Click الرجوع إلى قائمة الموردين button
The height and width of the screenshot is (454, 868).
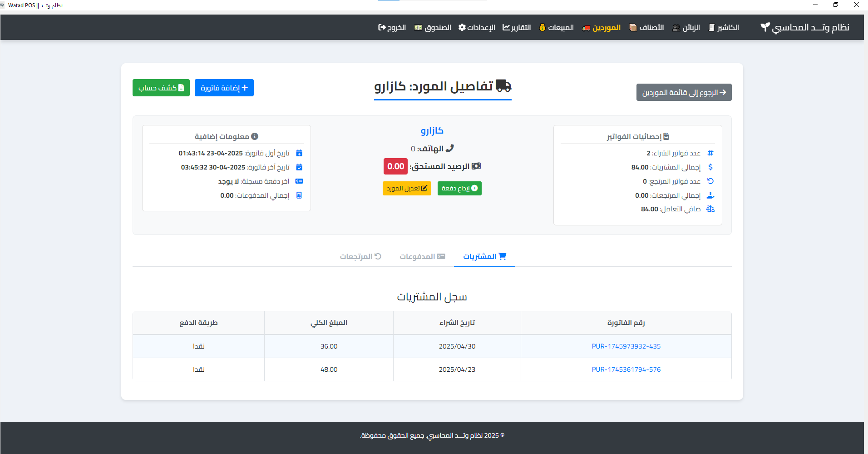(x=684, y=92)
